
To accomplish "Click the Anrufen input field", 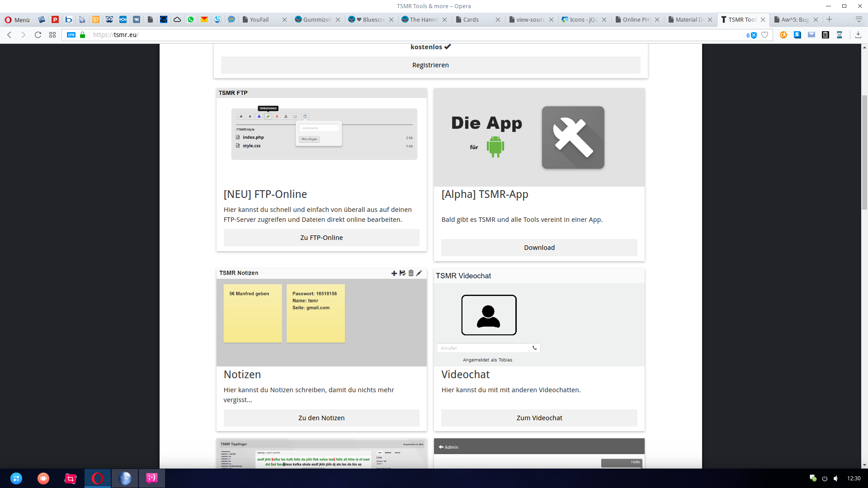I will [482, 348].
